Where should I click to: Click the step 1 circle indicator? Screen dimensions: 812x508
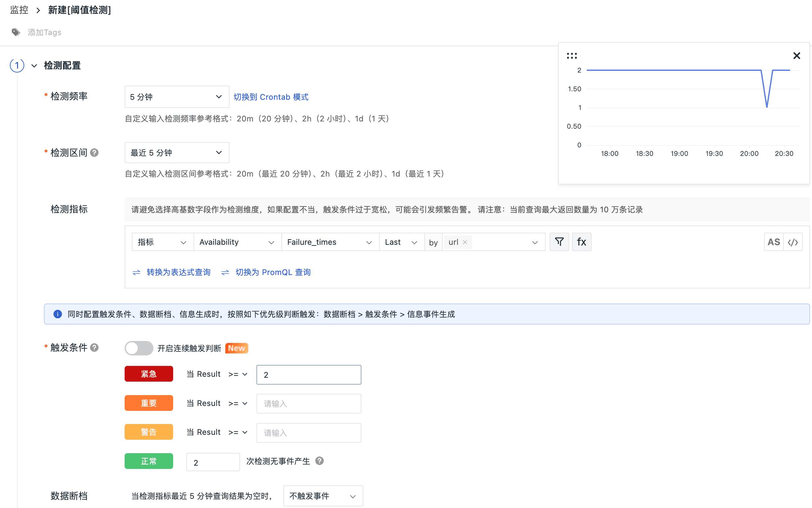17,66
